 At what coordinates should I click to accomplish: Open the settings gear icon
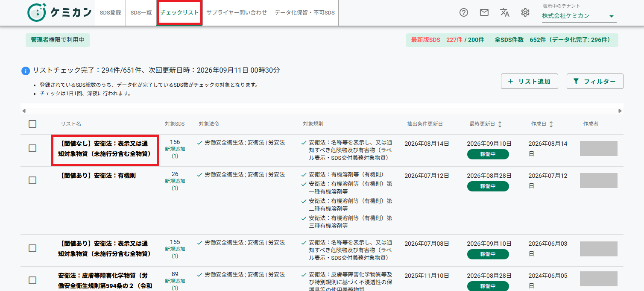pos(525,12)
